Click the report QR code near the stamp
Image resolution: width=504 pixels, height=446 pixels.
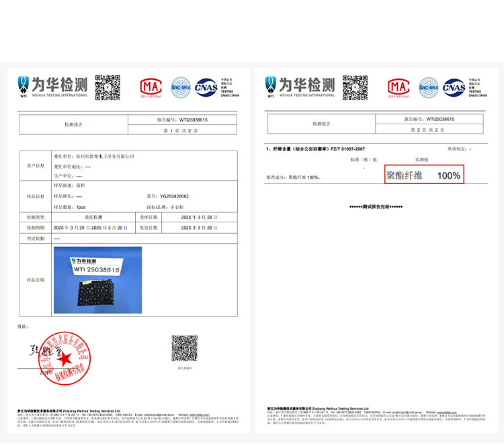185,349
